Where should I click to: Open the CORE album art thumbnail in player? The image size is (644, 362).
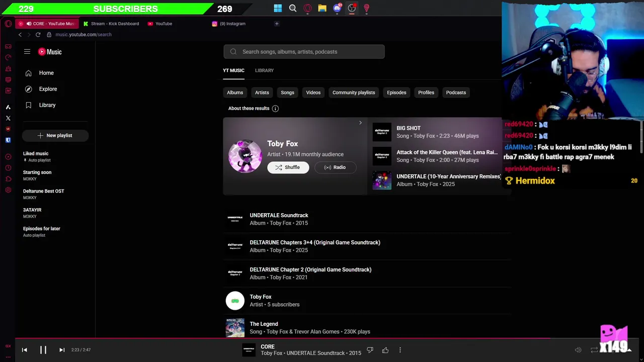tap(249, 350)
